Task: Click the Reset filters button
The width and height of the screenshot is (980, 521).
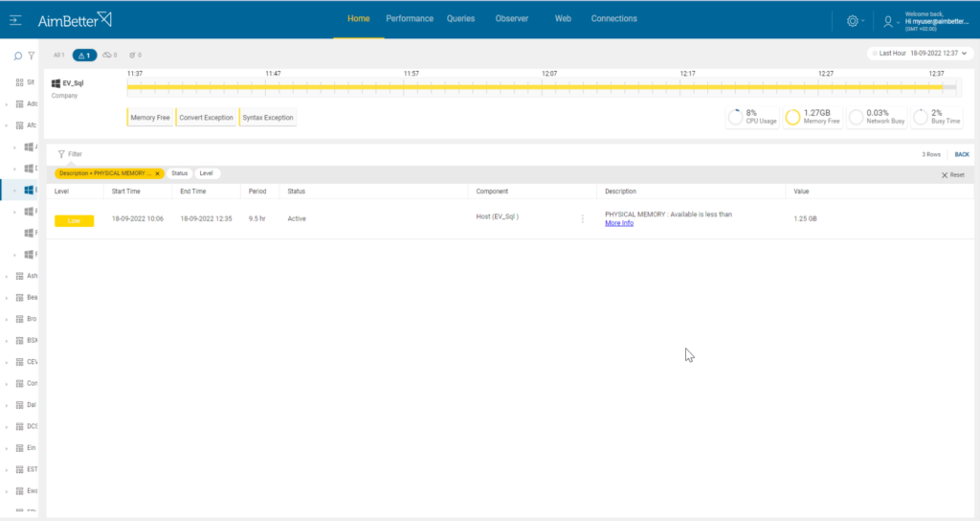Action: (x=952, y=175)
